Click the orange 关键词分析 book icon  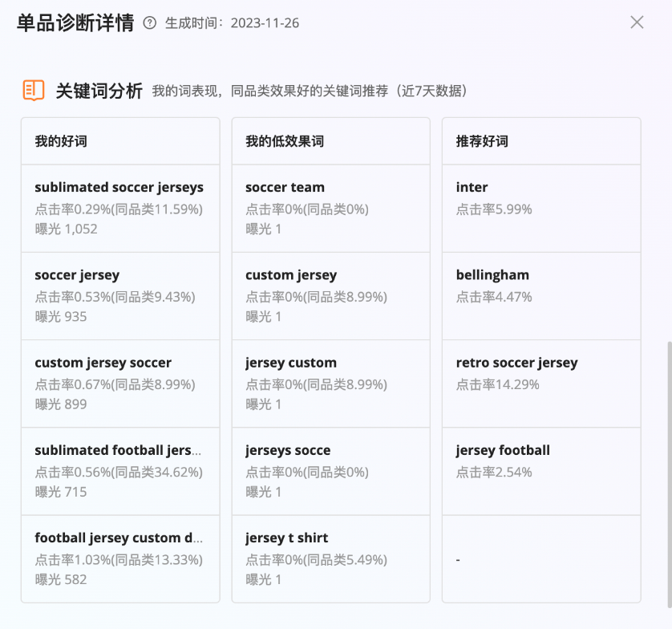tap(34, 91)
